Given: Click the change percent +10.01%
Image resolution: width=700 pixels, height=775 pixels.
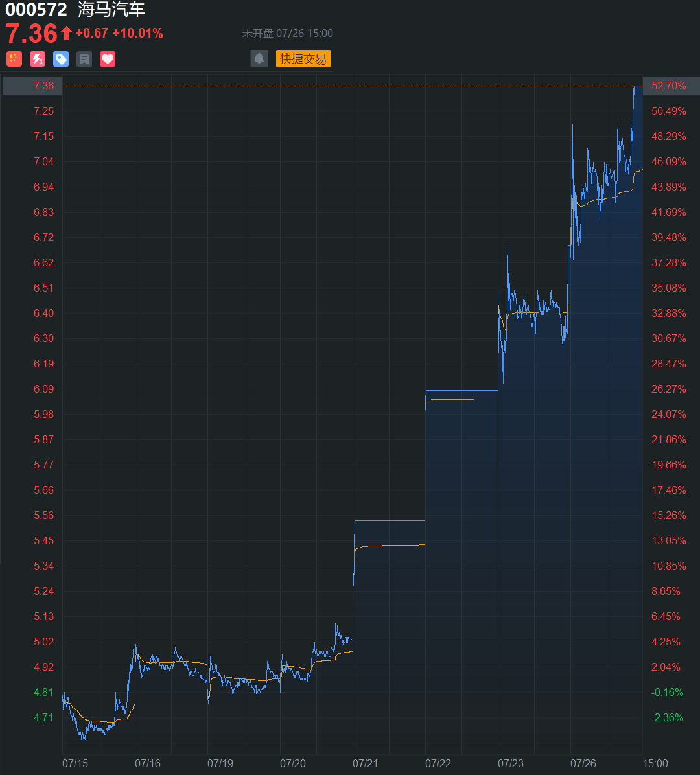Looking at the screenshot, I should [x=137, y=33].
